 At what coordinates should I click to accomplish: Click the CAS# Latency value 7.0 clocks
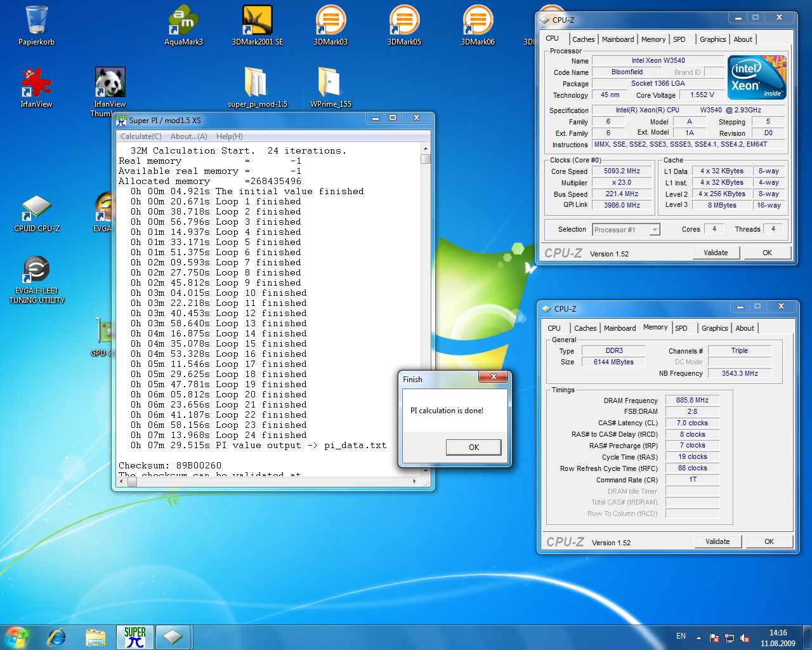[x=692, y=423]
